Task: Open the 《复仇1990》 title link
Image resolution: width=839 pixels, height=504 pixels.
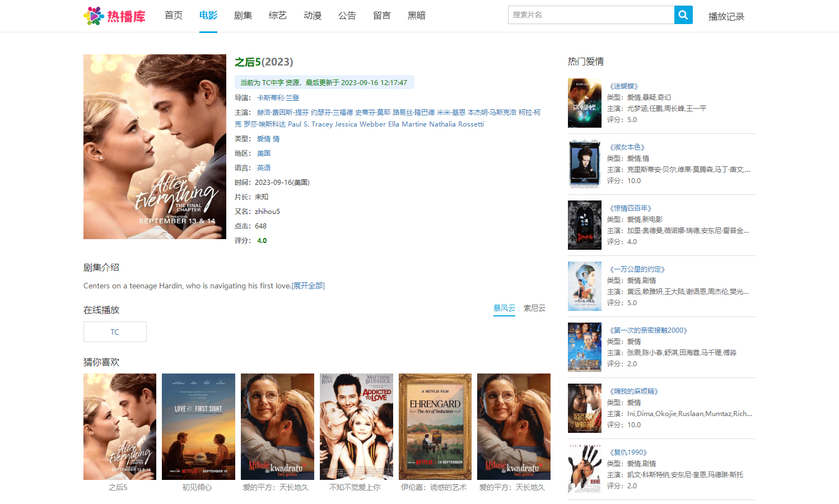Action: (x=628, y=452)
